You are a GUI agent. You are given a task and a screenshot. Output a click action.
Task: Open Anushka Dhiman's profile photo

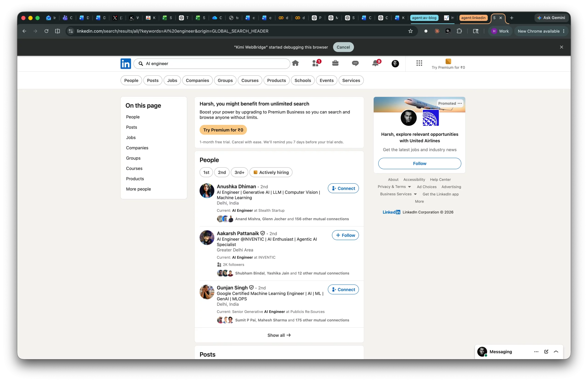207,190
